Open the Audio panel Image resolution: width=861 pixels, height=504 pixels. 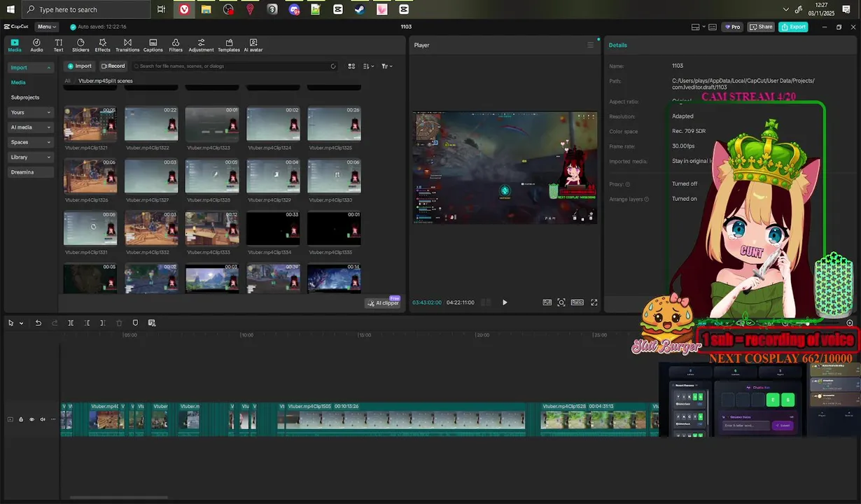pos(36,45)
